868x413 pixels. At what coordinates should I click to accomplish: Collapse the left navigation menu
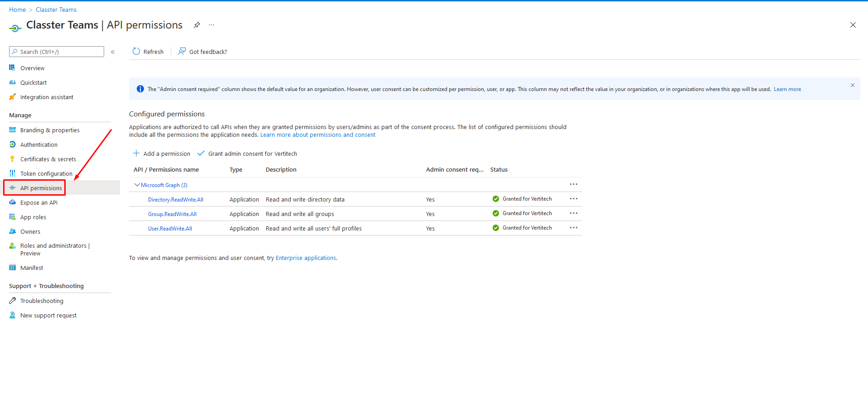[x=113, y=52]
